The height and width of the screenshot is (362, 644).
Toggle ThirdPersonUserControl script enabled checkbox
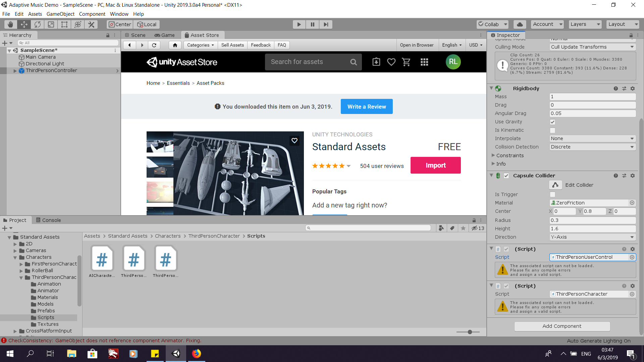[x=506, y=249]
